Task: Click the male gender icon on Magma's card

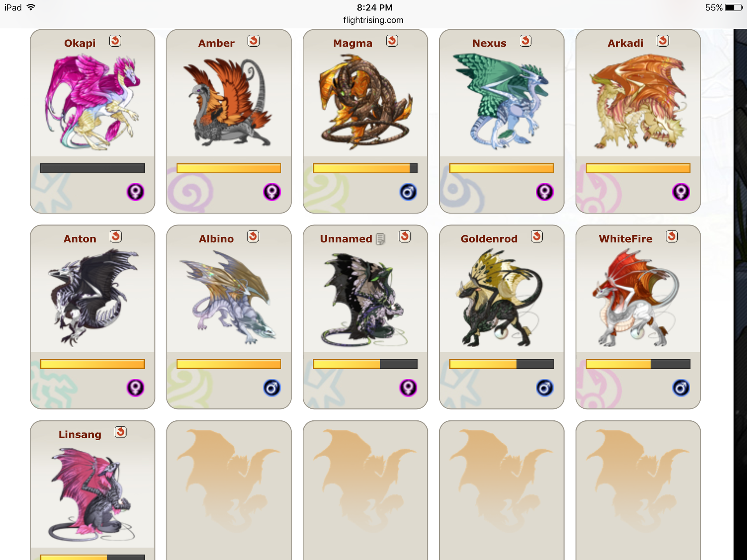Action: coord(408,192)
